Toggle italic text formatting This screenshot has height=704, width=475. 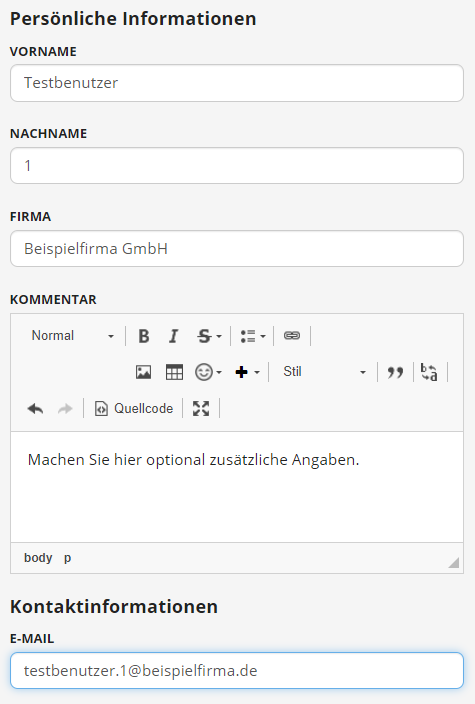pos(173,336)
